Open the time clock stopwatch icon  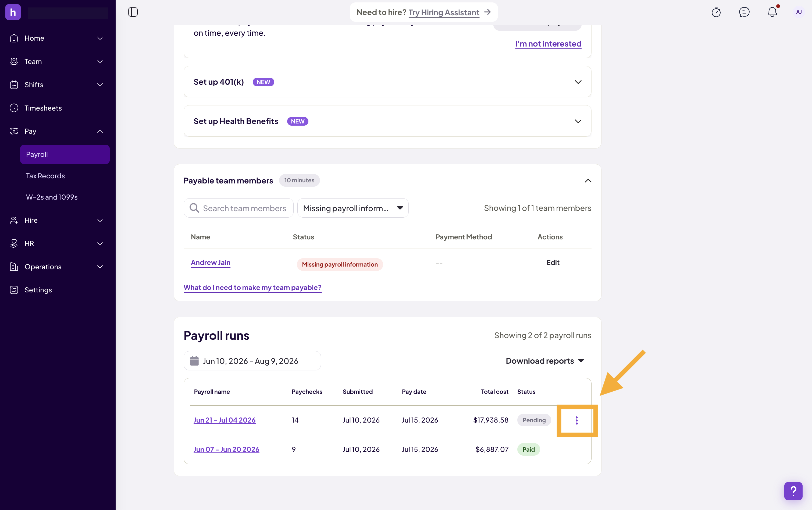coord(716,12)
